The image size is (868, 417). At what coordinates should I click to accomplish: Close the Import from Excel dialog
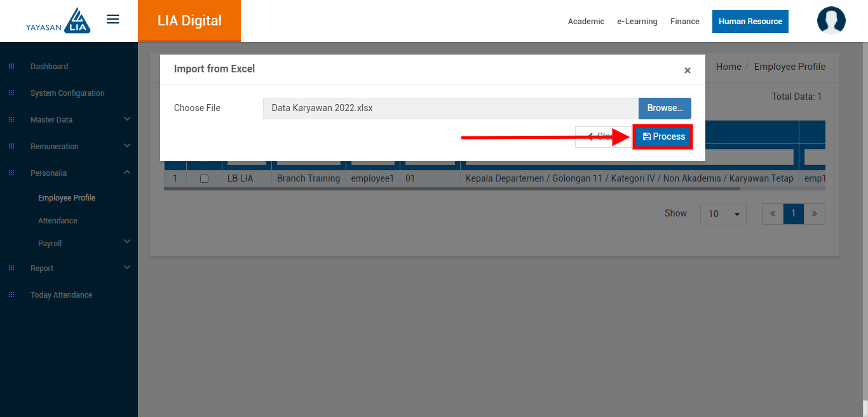click(687, 70)
